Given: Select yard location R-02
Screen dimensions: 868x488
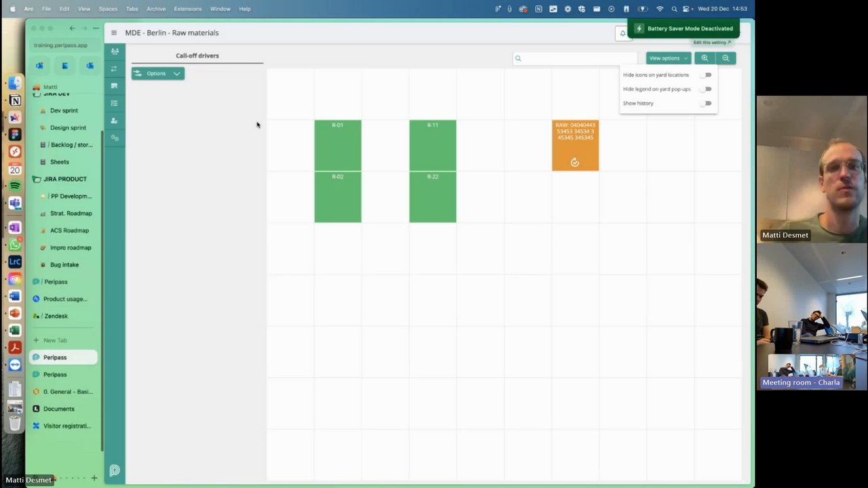Looking at the screenshot, I should tap(338, 197).
